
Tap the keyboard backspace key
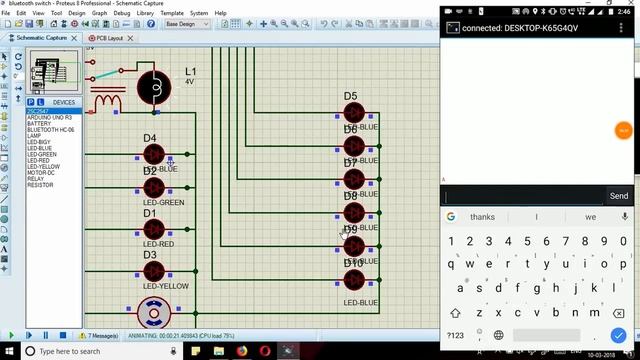[618, 313]
